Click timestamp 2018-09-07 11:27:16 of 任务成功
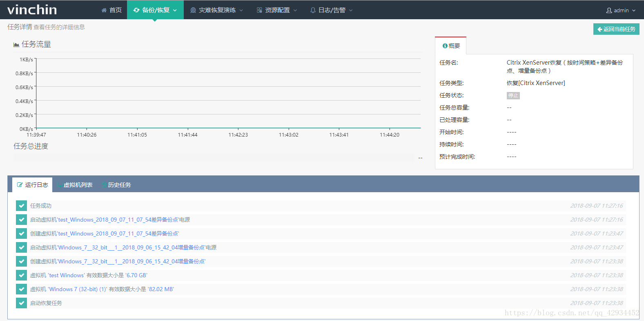The width and height of the screenshot is (644, 321). tap(597, 206)
